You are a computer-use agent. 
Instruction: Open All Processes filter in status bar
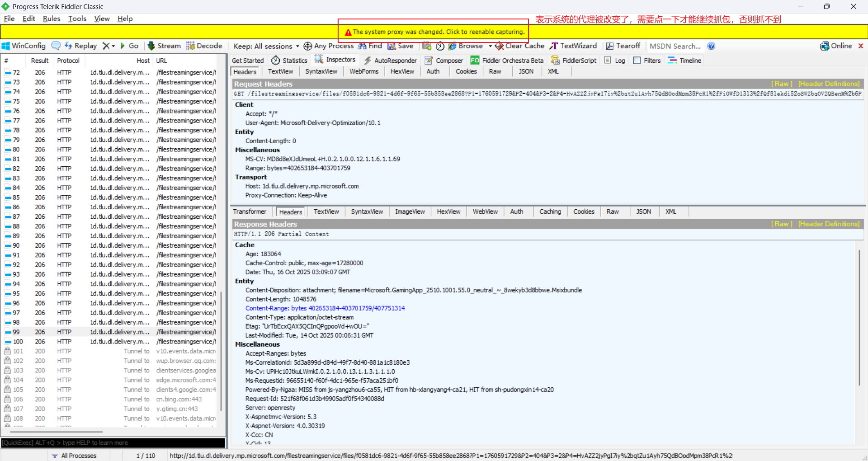coord(74,456)
